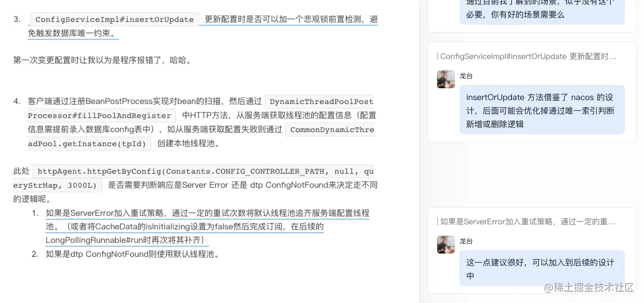Viewport: 644px width, 303px height.
Task: Click the CommonDynamicThreadPool.getInstance(tpId) code snippet
Action: (200, 137)
